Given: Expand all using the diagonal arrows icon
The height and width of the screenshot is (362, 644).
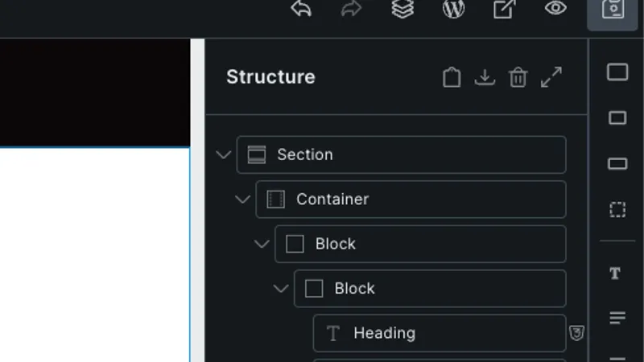Looking at the screenshot, I should (551, 77).
